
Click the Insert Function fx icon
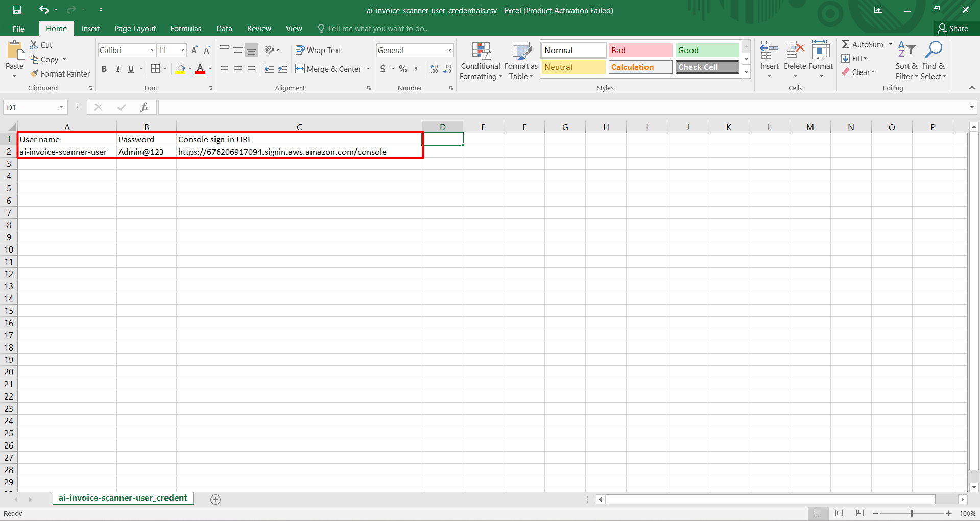click(144, 107)
